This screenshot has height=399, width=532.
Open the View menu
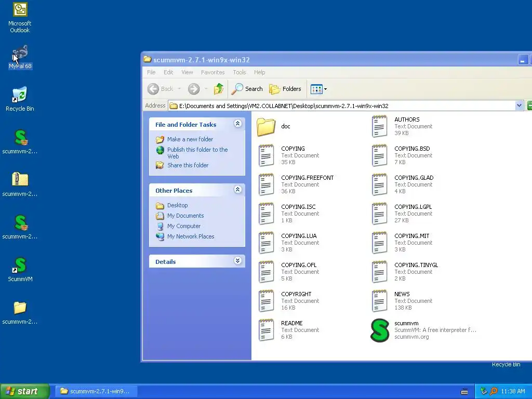click(187, 72)
